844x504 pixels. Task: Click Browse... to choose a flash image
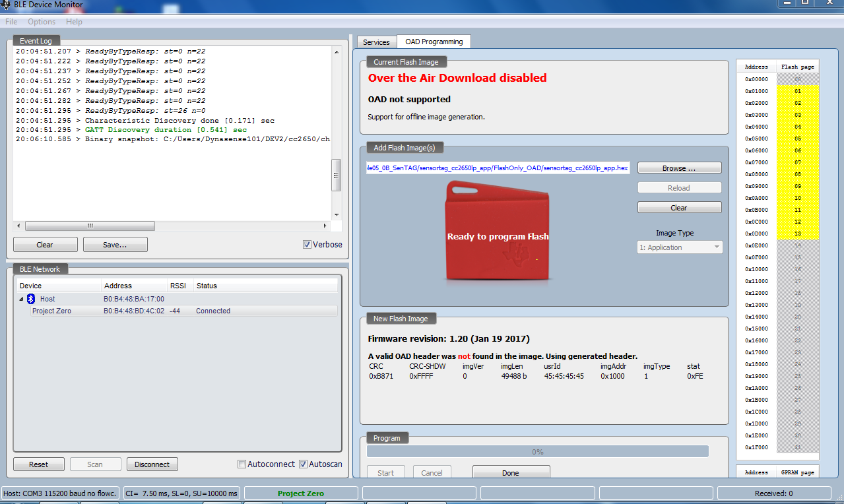coord(679,168)
